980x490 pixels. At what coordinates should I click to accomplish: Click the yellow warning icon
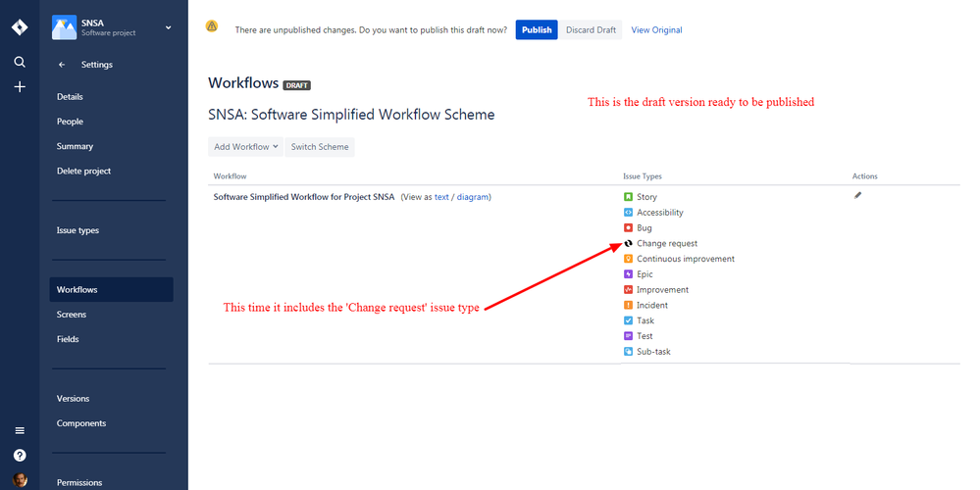pyautogui.click(x=212, y=26)
